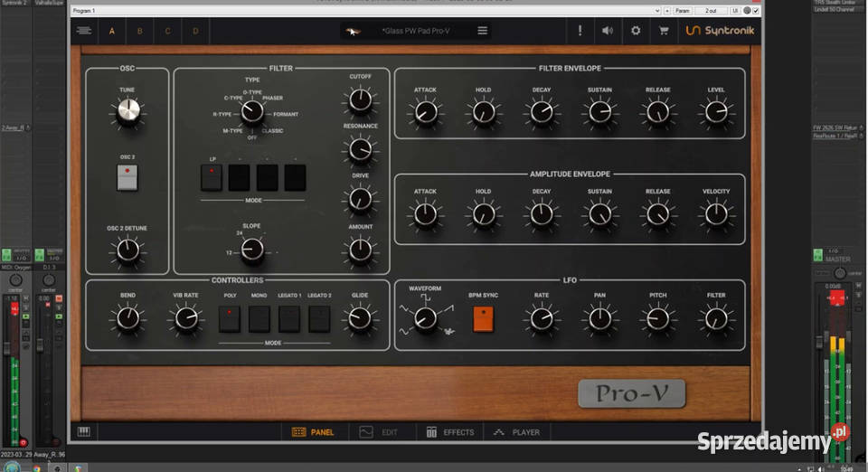Toggle the OSC 2 switch

[127, 177]
